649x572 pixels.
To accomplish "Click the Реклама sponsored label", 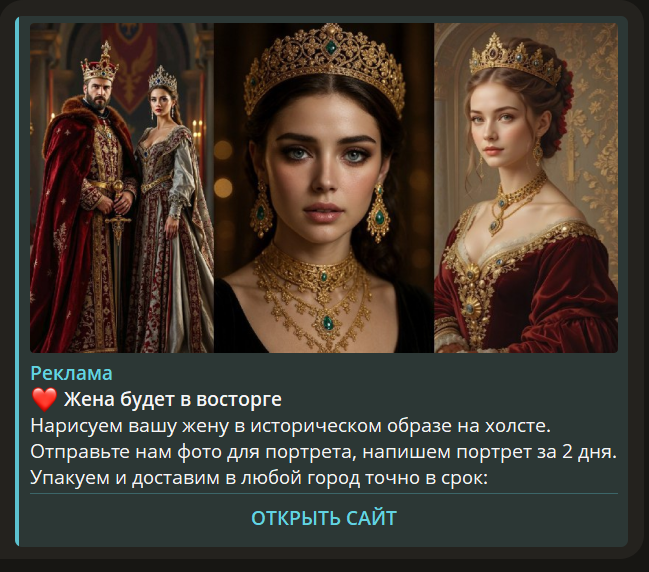I will click(71, 373).
